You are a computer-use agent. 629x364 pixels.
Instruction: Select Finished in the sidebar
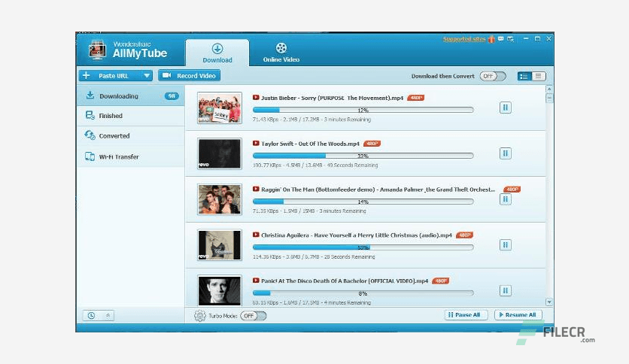click(x=131, y=116)
